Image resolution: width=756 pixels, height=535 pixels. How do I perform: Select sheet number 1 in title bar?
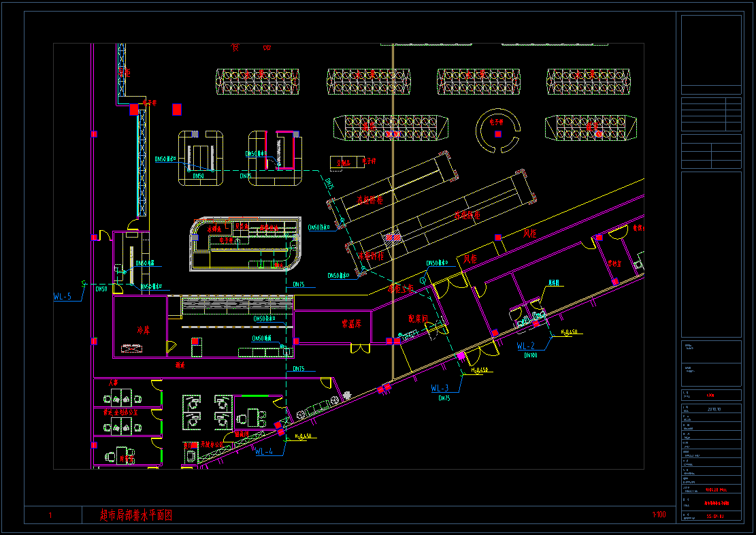coord(50,516)
